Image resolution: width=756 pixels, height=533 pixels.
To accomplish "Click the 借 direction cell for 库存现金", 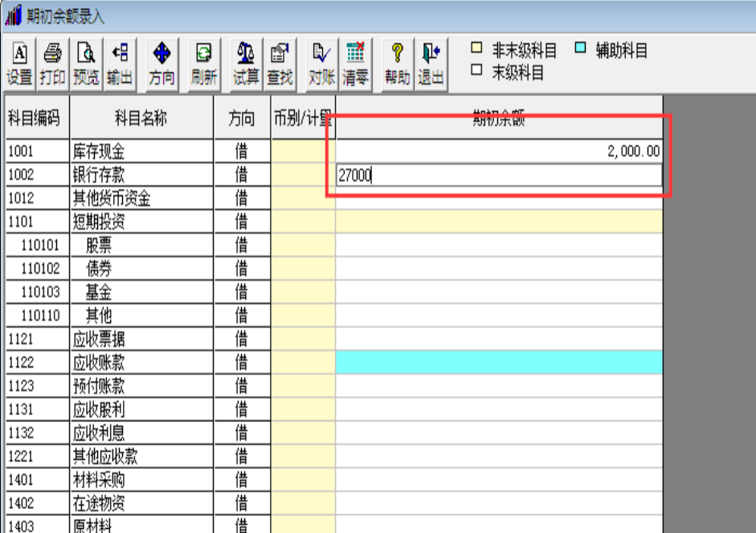I will point(242,152).
